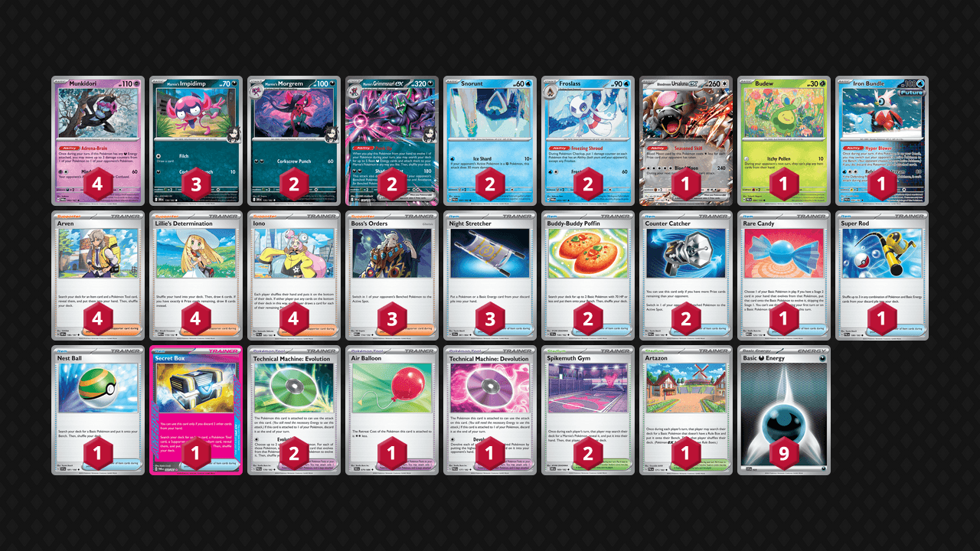Click the Arven supporter card

tap(98, 275)
